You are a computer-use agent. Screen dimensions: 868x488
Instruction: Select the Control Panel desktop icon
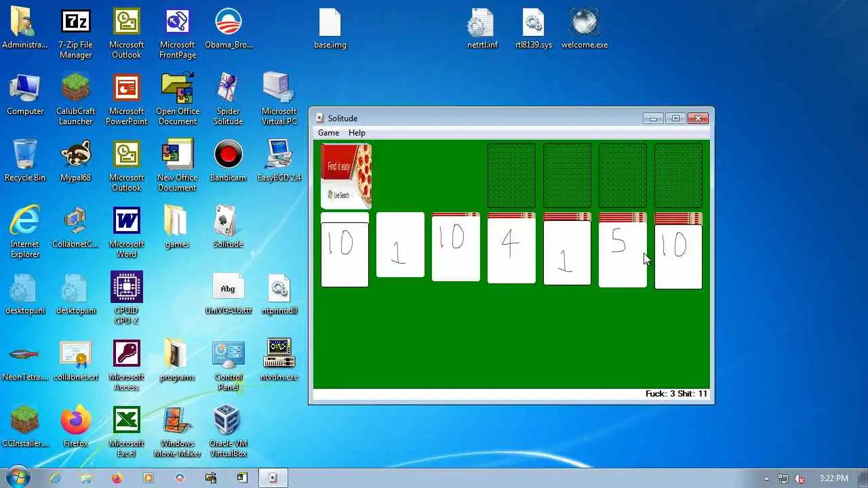click(x=228, y=365)
